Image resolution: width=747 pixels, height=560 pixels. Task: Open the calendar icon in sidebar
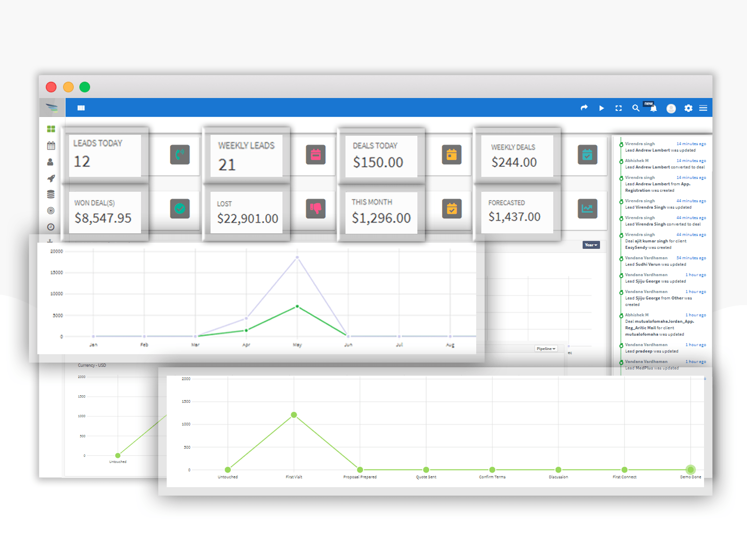coord(51,146)
